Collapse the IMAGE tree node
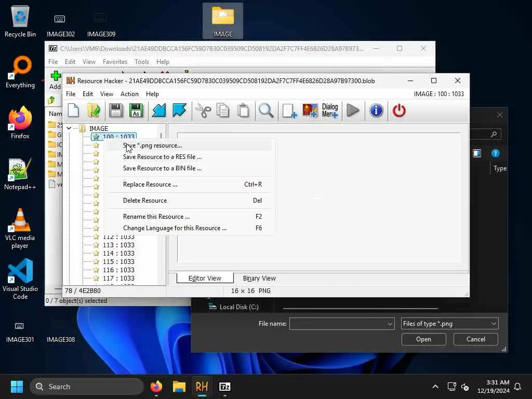Image resolution: width=532 pixels, height=399 pixels. coord(69,128)
